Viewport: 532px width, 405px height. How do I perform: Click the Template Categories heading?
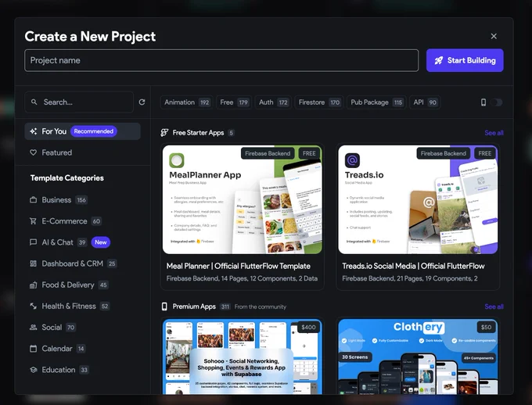pos(66,177)
